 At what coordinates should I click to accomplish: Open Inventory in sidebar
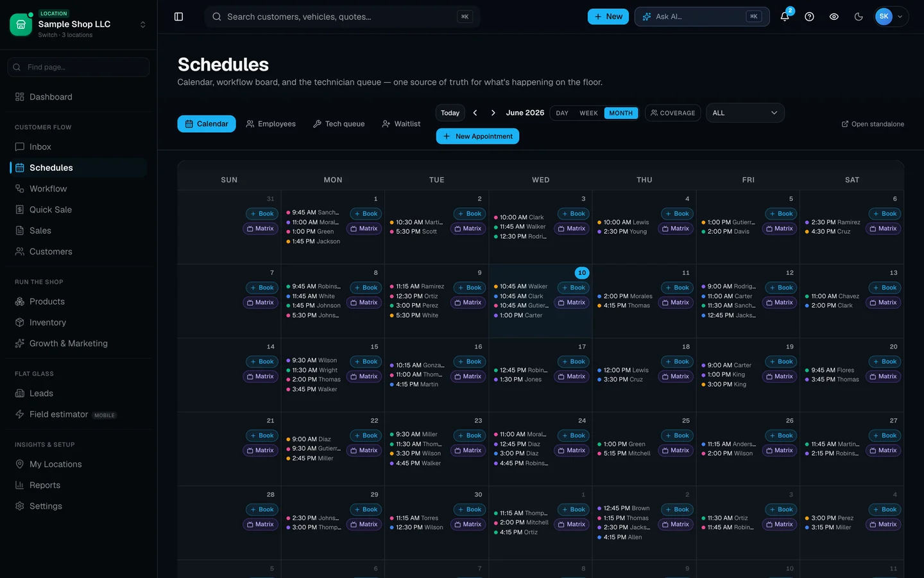point(78,322)
